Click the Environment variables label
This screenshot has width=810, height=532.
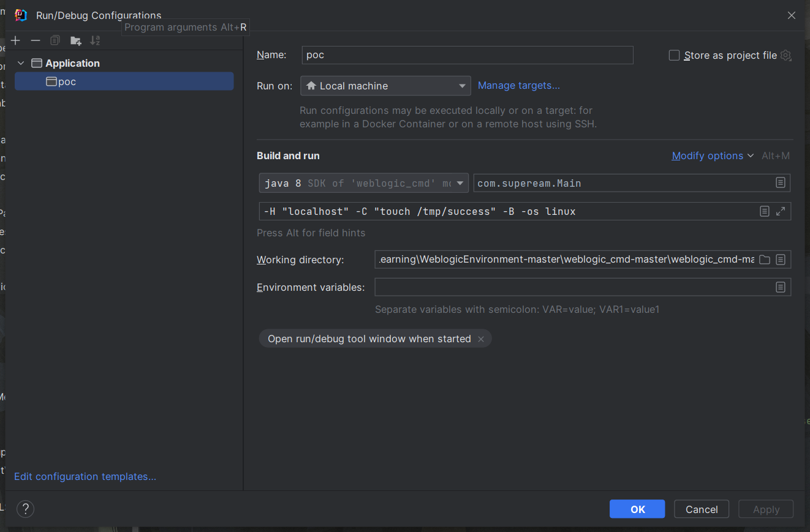tap(311, 287)
